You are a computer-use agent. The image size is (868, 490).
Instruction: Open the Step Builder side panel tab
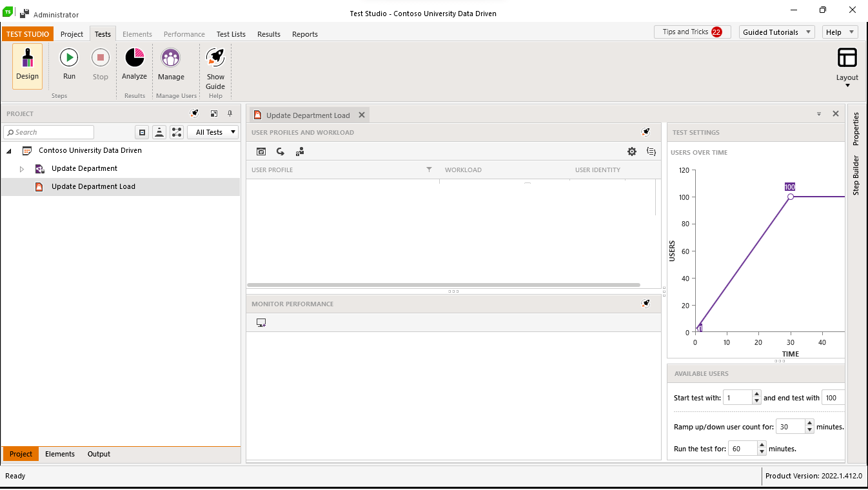tap(856, 175)
